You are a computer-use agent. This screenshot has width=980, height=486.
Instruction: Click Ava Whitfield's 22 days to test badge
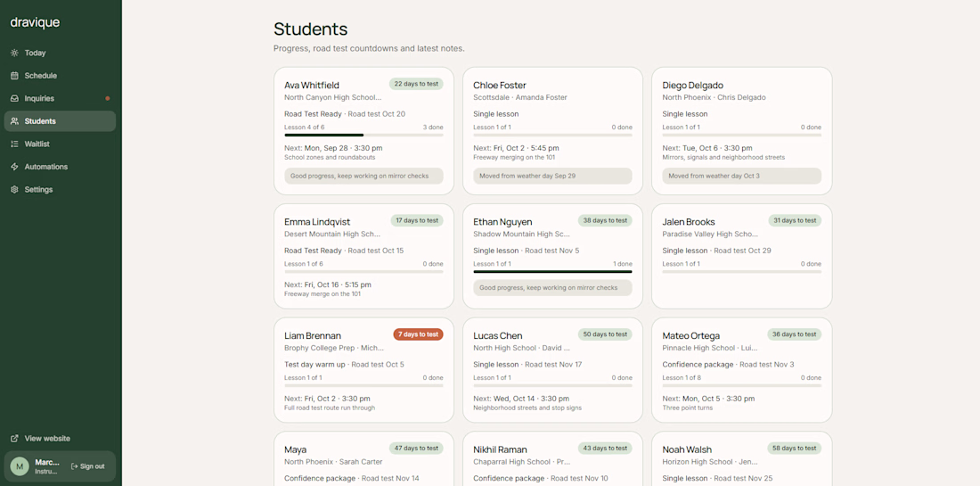click(416, 84)
